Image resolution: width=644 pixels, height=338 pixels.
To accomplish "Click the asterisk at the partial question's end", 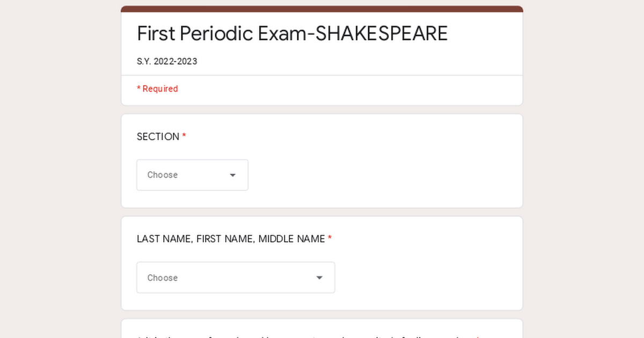I will pyautogui.click(x=477, y=336).
